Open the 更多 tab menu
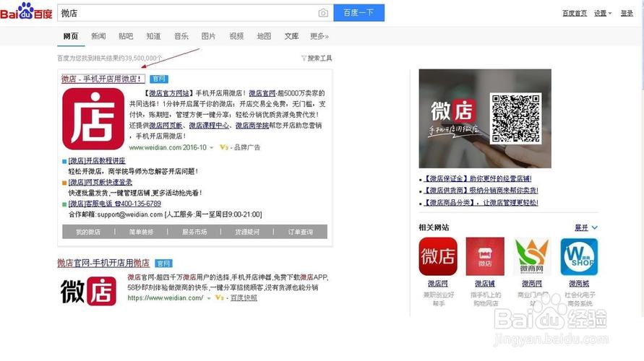This screenshot has height=361, width=644. coord(319,36)
